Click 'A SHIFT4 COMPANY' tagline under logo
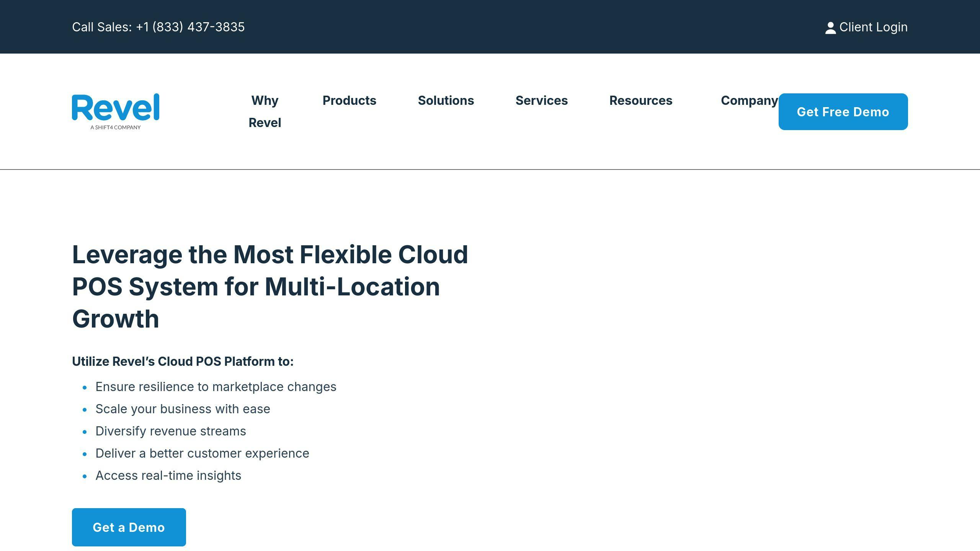Screen dimensions: 980x551 click(x=116, y=127)
